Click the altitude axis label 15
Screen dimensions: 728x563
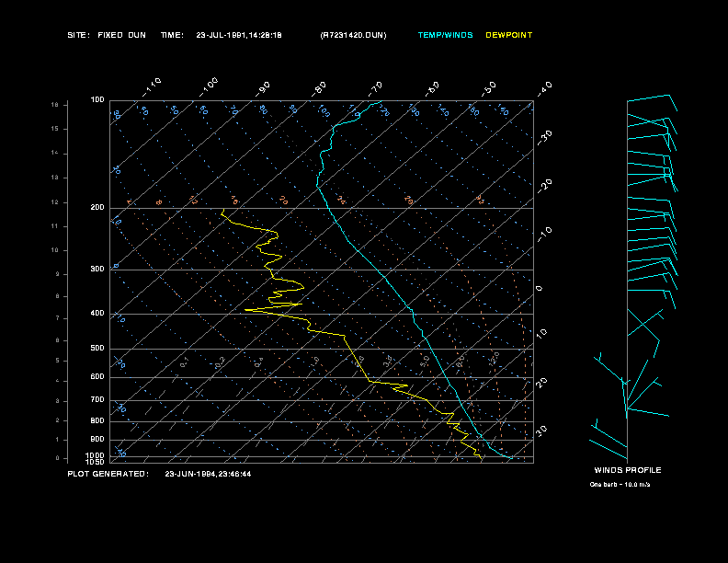tap(55, 129)
